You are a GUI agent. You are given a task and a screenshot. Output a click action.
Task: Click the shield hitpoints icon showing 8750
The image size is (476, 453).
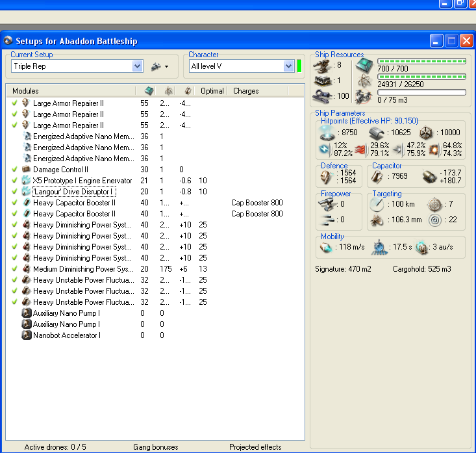pos(329,133)
